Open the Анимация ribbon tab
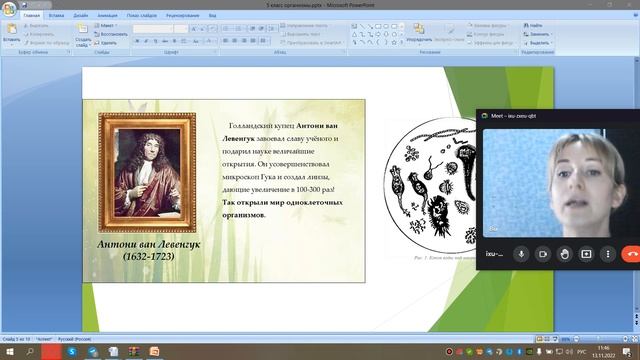 [x=107, y=16]
